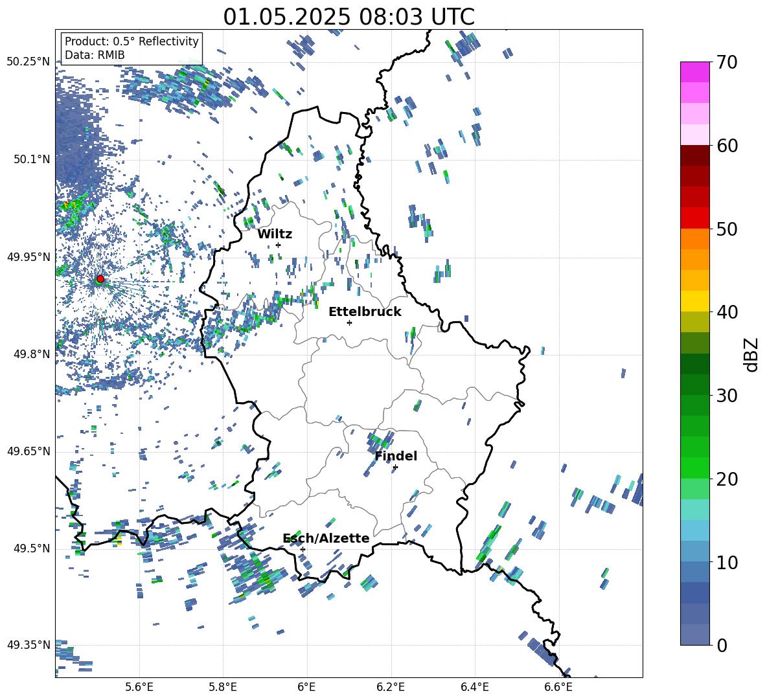Click the 30 dBZ colorbar tick label
The width and height of the screenshot is (767, 700).
pyautogui.click(x=727, y=396)
